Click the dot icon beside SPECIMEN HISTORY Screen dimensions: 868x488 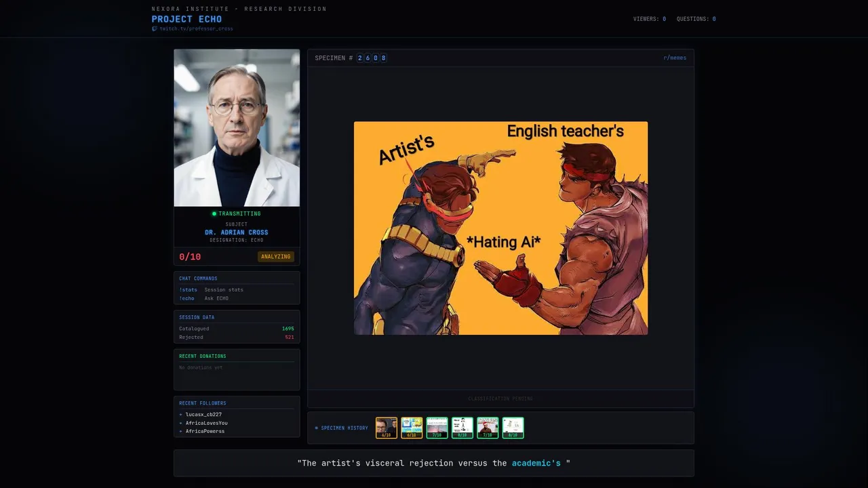316,428
